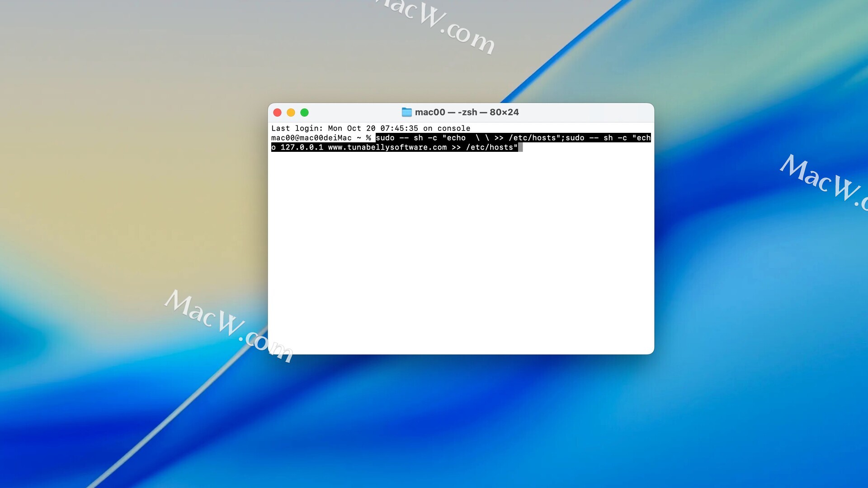
Task: Click the first 'sudo' word in the command
Action: coord(385,138)
